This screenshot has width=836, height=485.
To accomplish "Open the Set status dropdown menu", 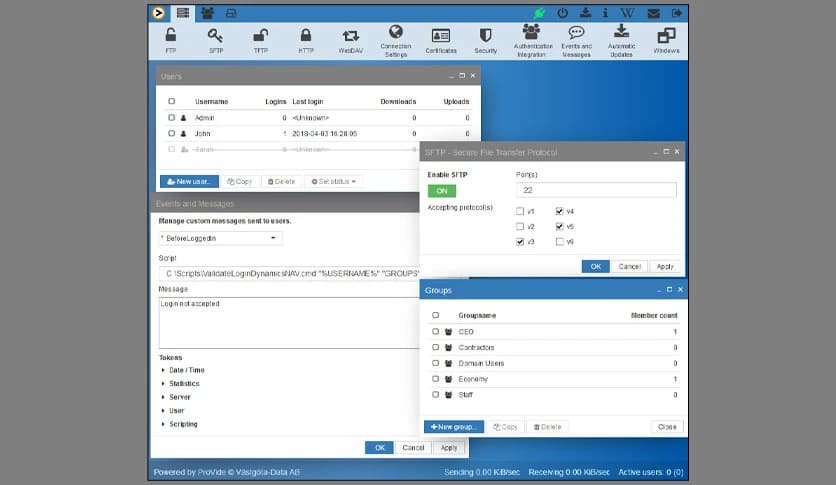I will [x=334, y=182].
